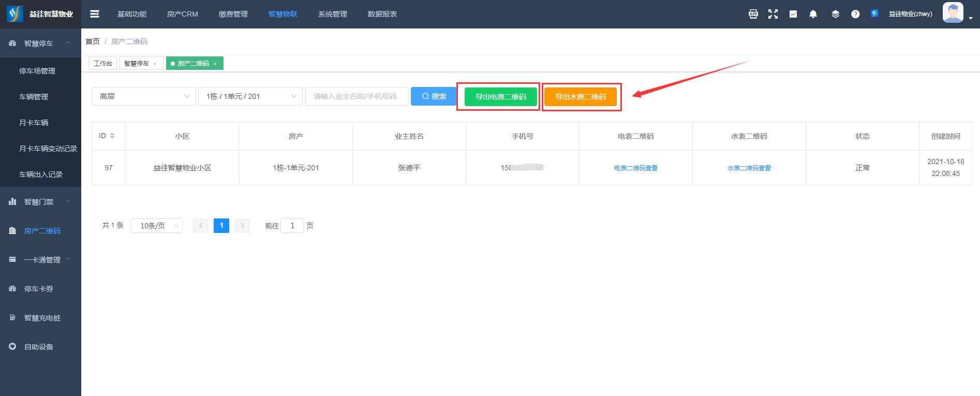Click the layers stack icon in header
980x396 pixels.
point(835,14)
